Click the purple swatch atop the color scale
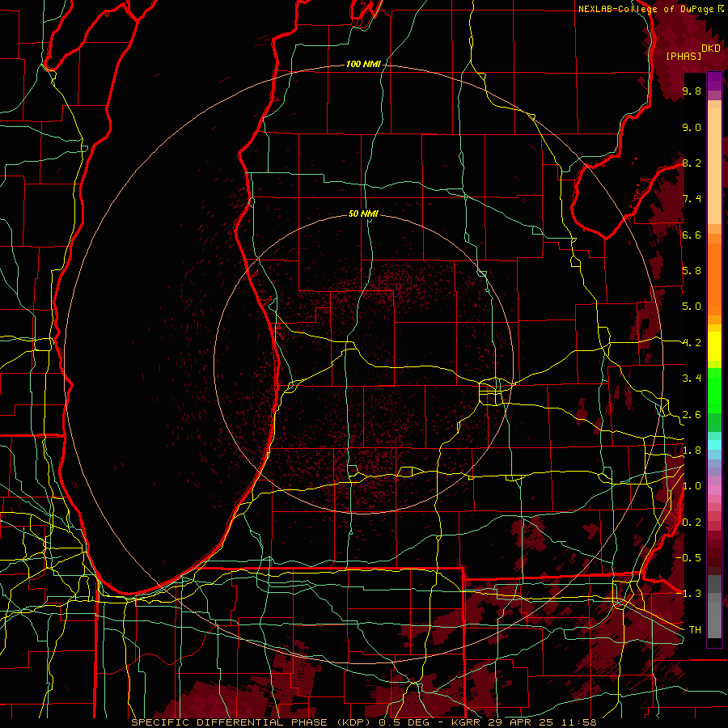 (x=714, y=81)
